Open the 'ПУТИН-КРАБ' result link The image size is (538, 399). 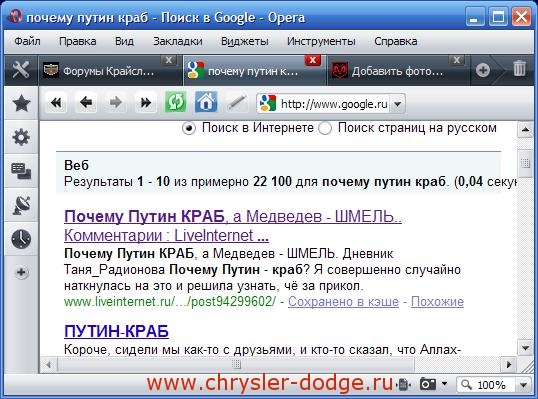tap(116, 331)
